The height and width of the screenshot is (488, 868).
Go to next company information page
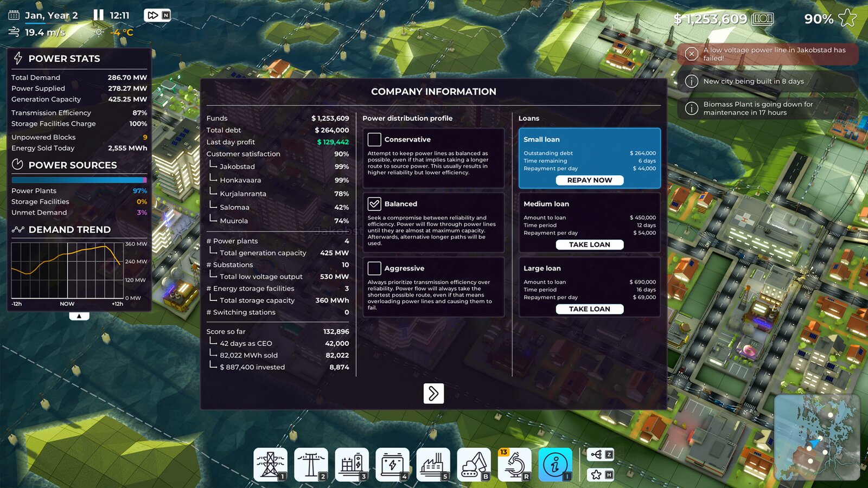coord(433,394)
